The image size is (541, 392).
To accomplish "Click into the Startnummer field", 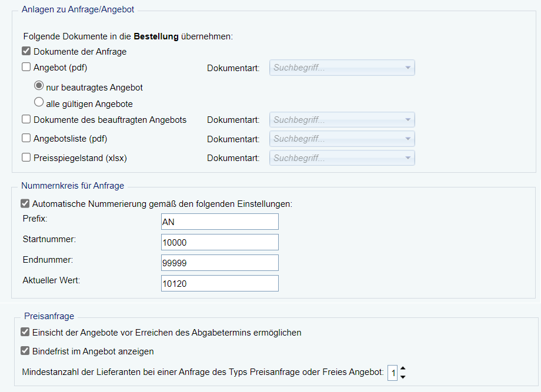I will pyautogui.click(x=219, y=242).
